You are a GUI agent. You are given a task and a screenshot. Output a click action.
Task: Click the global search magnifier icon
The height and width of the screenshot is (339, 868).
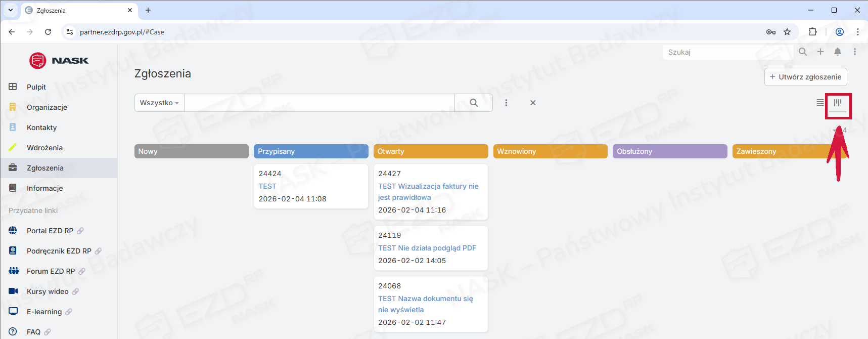pos(803,52)
